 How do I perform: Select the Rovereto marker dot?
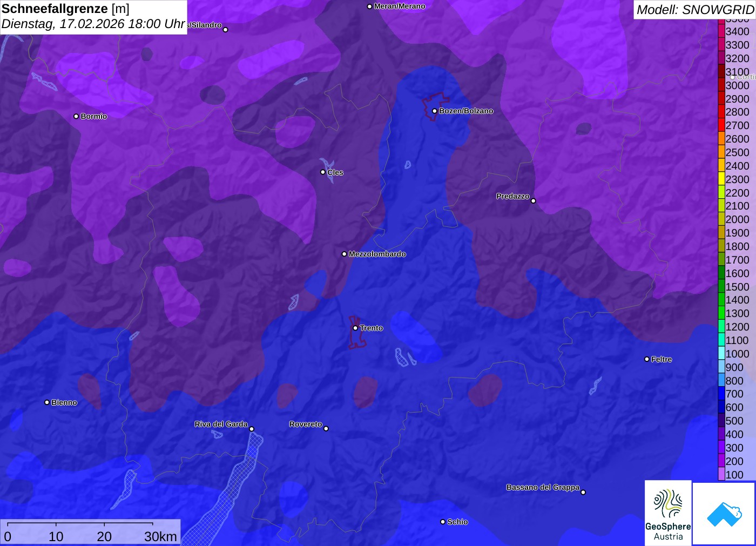[326, 428]
